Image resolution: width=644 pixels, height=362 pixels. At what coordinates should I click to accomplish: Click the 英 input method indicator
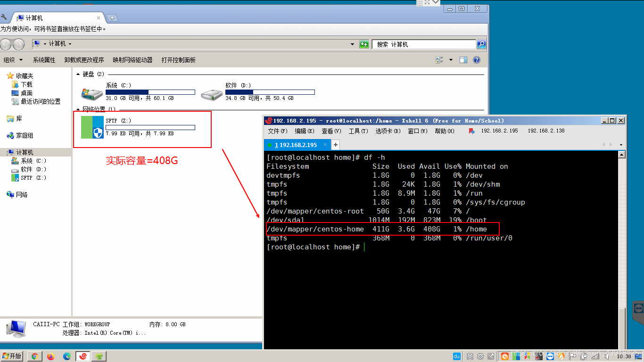pyautogui.click(x=470, y=356)
